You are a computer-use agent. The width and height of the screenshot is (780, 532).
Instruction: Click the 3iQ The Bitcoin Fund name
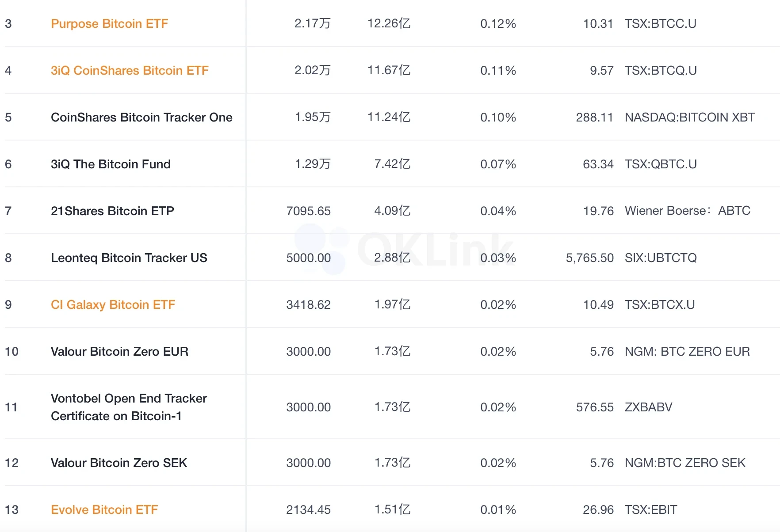[x=111, y=164]
